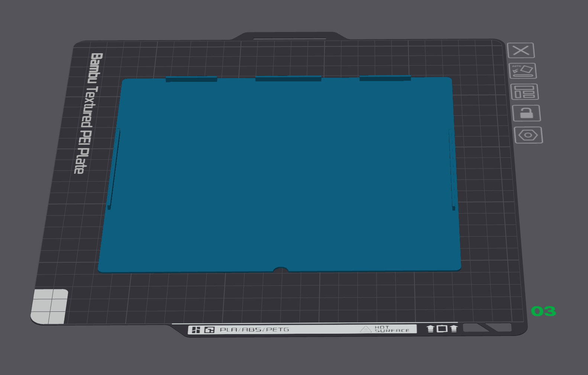Screen dimensions: 588x375
Task: Click the green plate number 03
Action: tap(543, 311)
